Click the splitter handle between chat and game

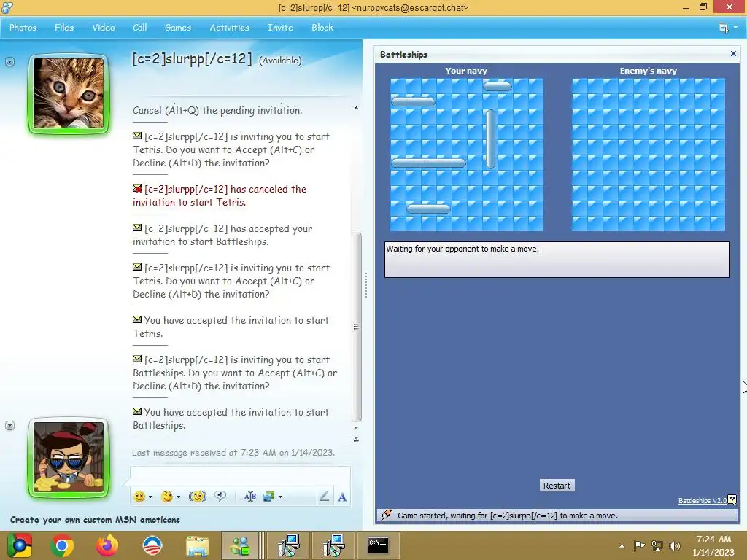pyautogui.click(x=366, y=285)
